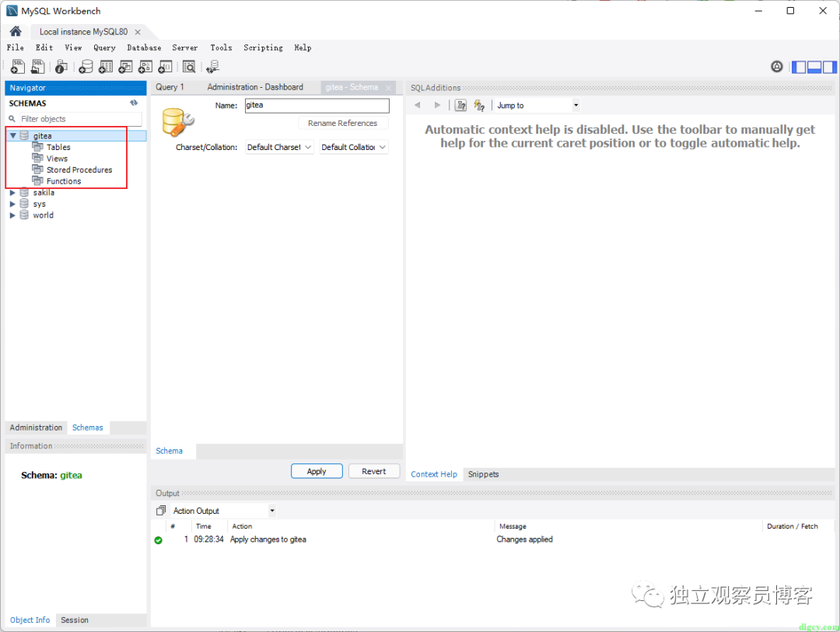The image size is (840, 632).
Task: Open the Tools menu
Action: (221, 47)
